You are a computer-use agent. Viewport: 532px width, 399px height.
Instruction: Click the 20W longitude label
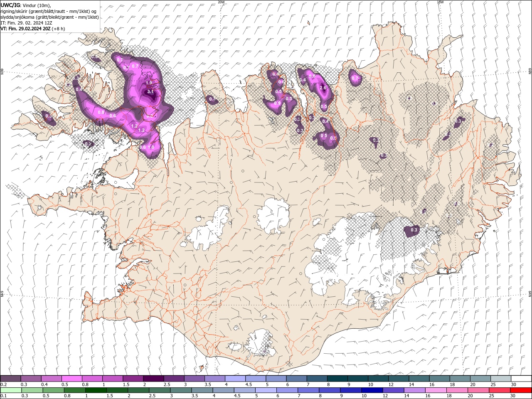point(222,2)
